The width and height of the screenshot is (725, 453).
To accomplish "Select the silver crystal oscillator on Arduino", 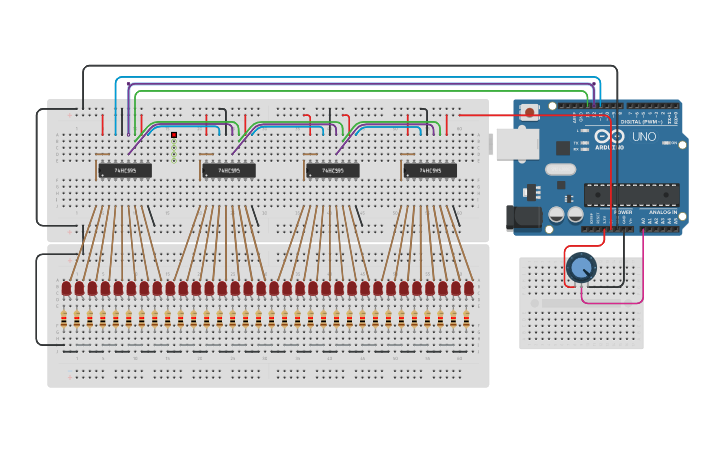I will pos(560,169).
